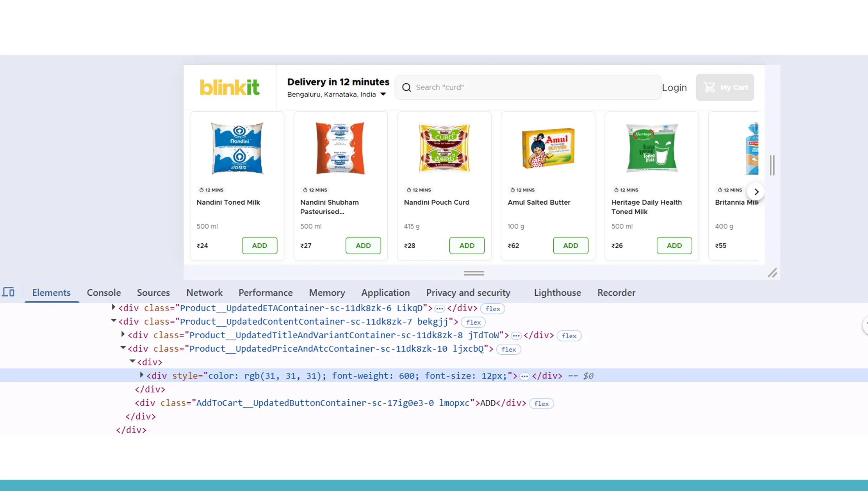Click the viewport right edge drag handle
868x491 pixels.
(772, 165)
